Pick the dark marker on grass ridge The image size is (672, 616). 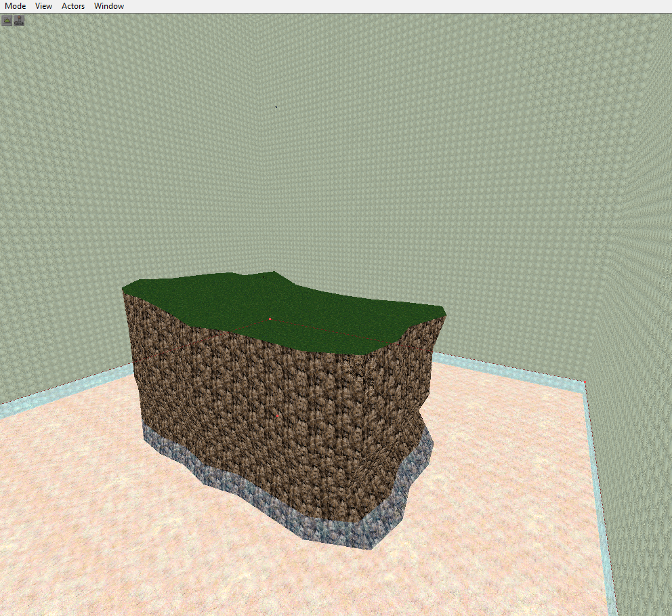264,275
